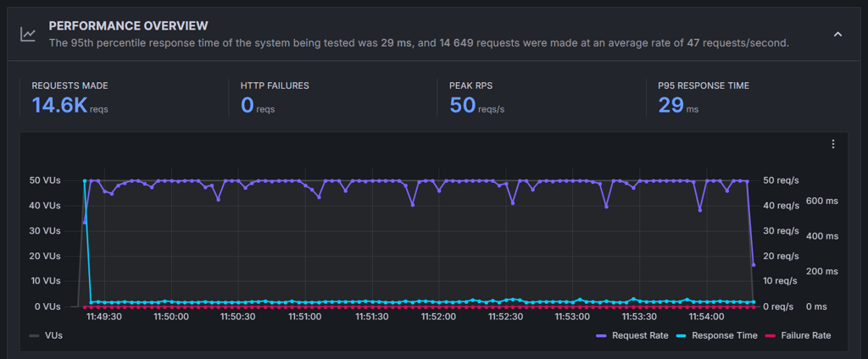Select the 29 ms P95 response value
The image size is (868, 359).
(x=678, y=105)
